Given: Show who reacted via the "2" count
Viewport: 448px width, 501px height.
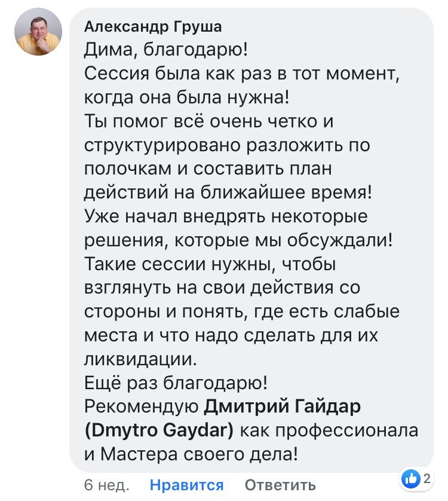Looking at the screenshot, I should (x=427, y=478).
